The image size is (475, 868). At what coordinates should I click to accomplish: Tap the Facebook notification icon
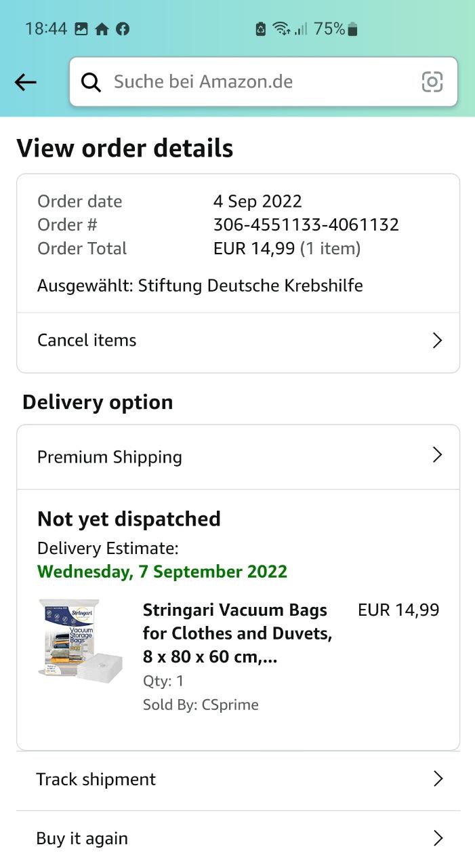click(x=123, y=29)
